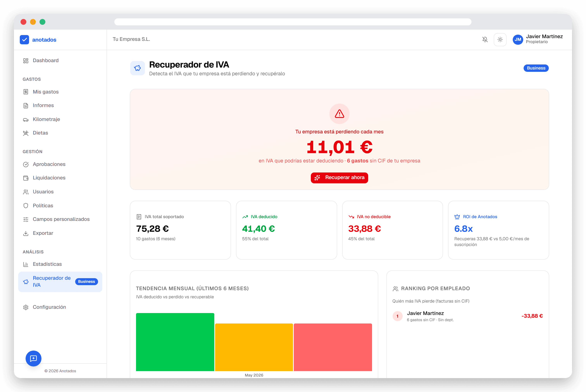Click the red warning triangle icon
The image size is (586, 392).
pyautogui.click(x=339, y=114)
